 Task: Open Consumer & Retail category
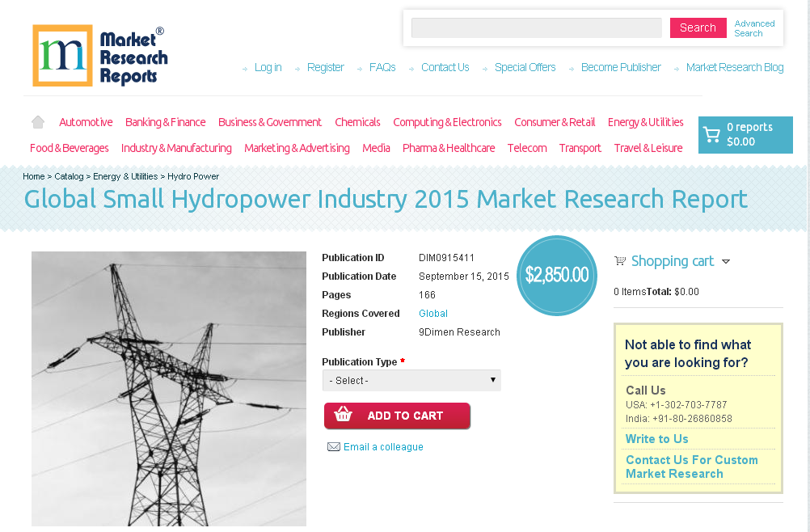[555, 122]
